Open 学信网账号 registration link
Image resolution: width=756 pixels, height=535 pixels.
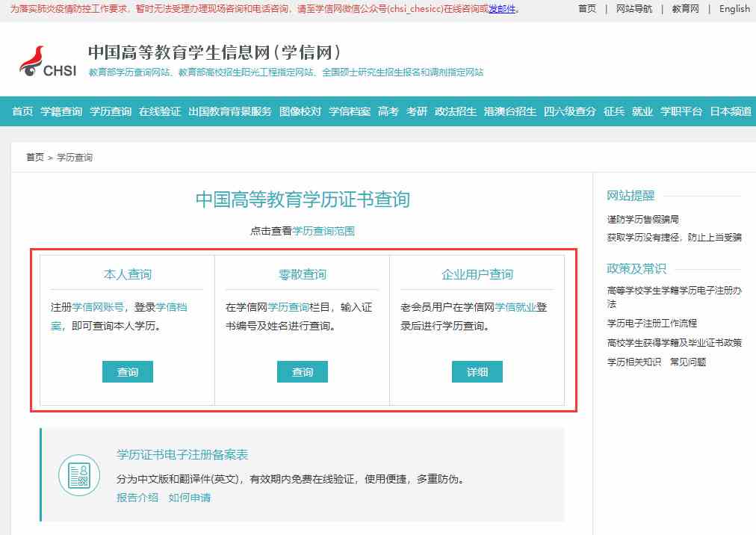[x=98, y=307]
